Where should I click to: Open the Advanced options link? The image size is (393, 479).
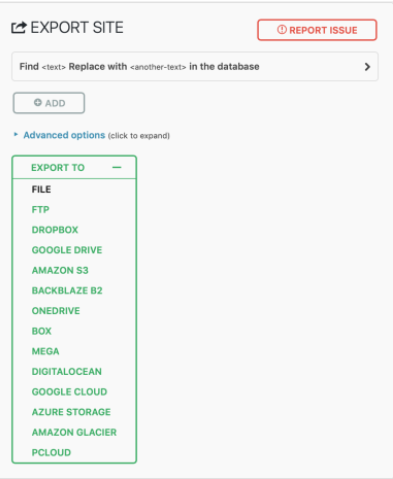tap(64, 135)
